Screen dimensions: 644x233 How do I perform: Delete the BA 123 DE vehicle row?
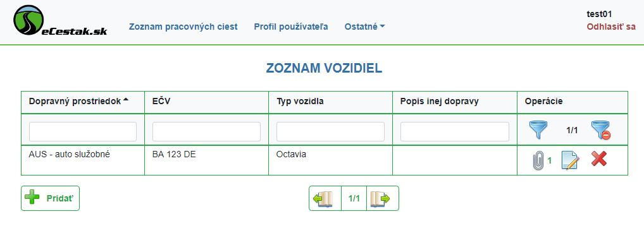599,158
